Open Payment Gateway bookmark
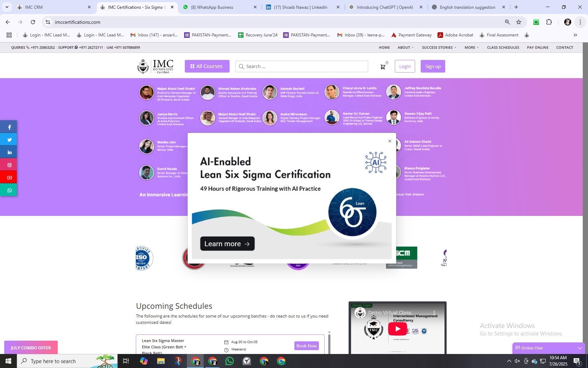The image size is (588, 368). pos(411,35)
